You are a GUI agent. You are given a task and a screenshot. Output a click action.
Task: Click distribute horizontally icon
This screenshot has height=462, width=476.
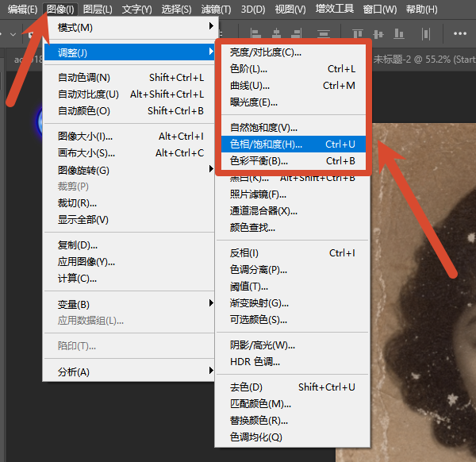426,34
